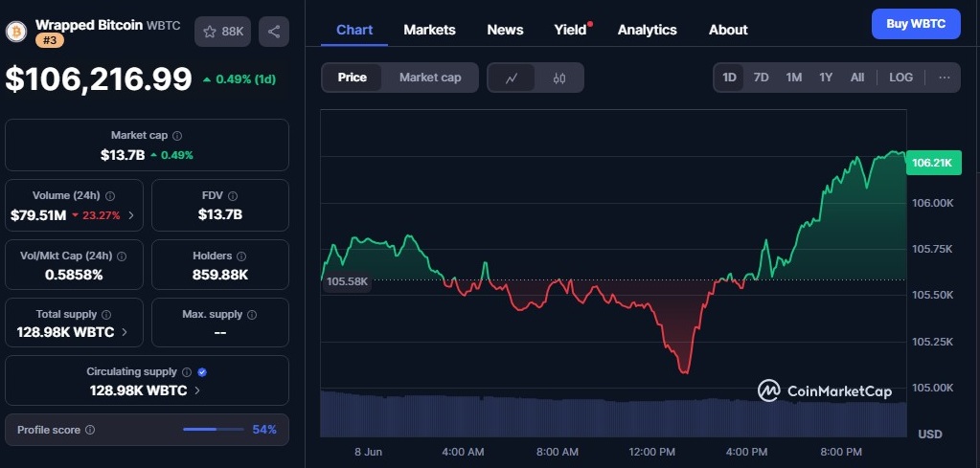Toggle LOG scale on chart
Image resolution: width=980 pixels, height=468 pixels.
(900, 78)
